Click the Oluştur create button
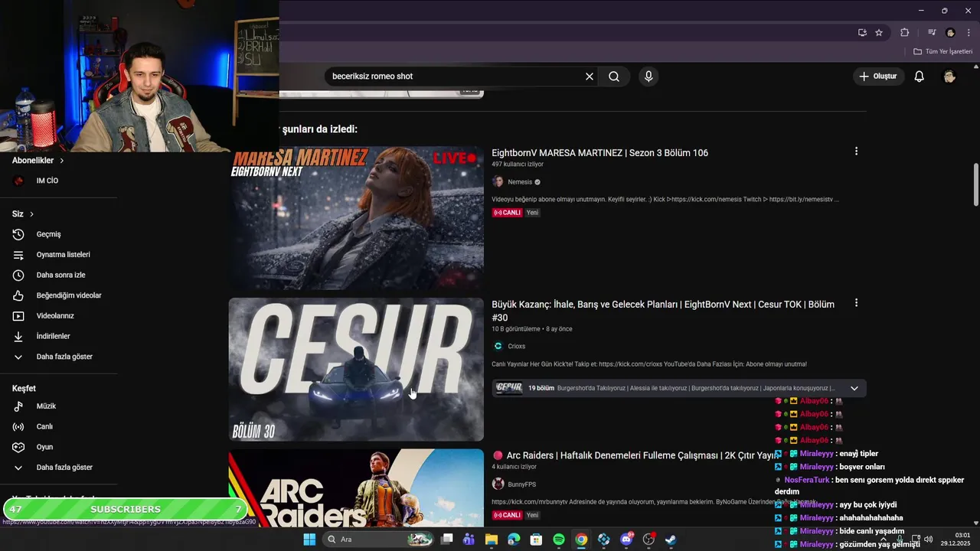This screenshot has width=980, height=551. (878, 77)
